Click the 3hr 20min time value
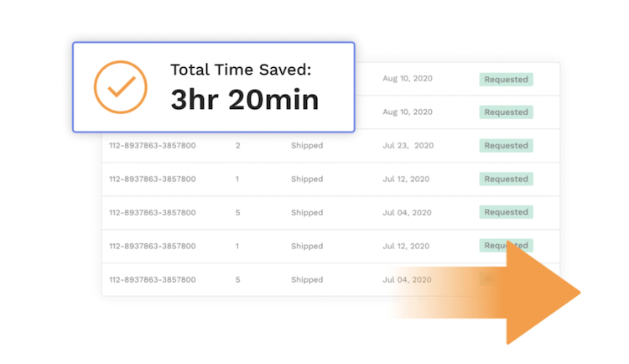The height and width of the screenshot is (364, 629). 244,100
